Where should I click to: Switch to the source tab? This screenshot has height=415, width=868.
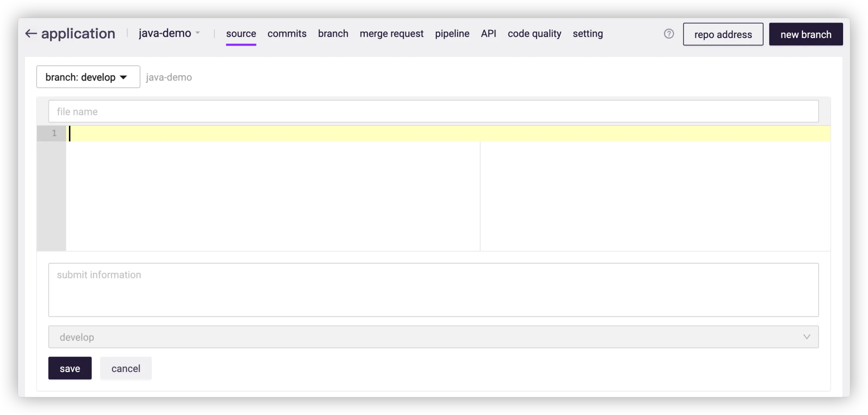pyautogui.click(x=241, y=34)
